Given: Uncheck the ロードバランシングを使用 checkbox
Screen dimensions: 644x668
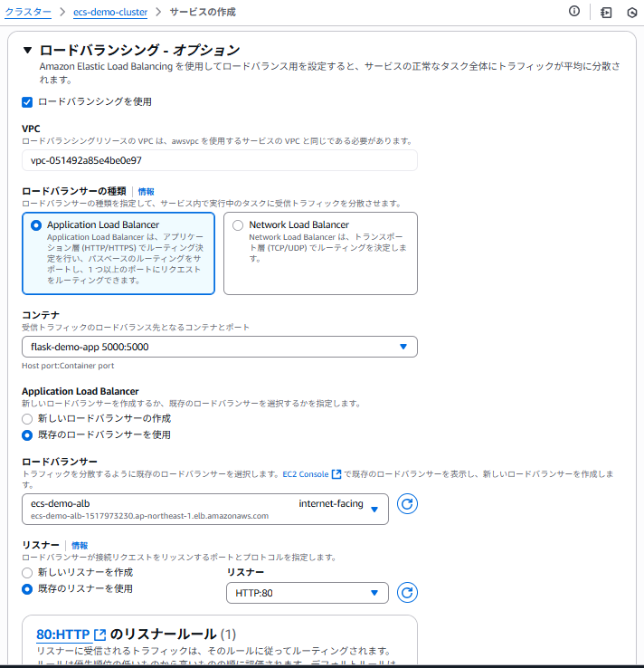Looking at the screenshot, I should (27, 102).
